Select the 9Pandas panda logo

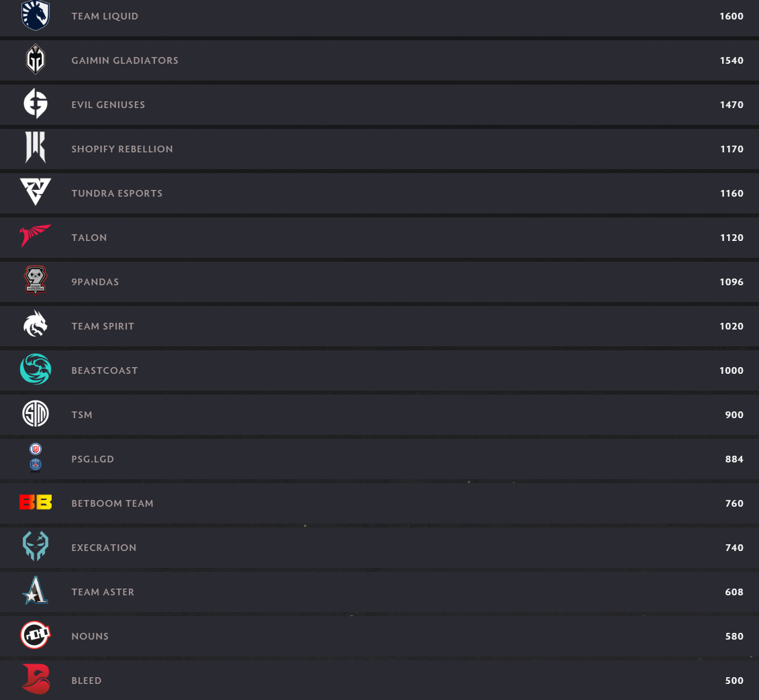tap(36, 281)
